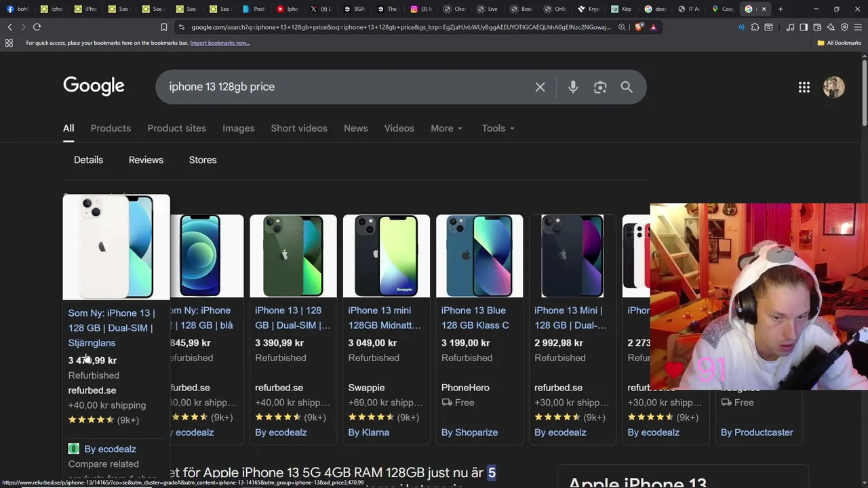
Task: Click Compare related link under ecodealz
Action: (x=103, y=464)
